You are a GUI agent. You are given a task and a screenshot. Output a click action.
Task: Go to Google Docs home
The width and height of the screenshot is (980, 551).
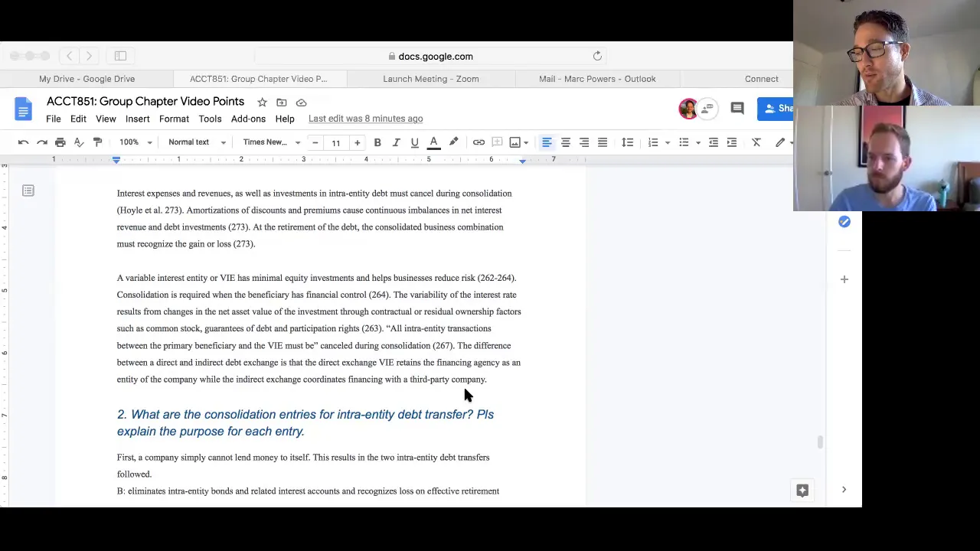[x=23, y=109]
